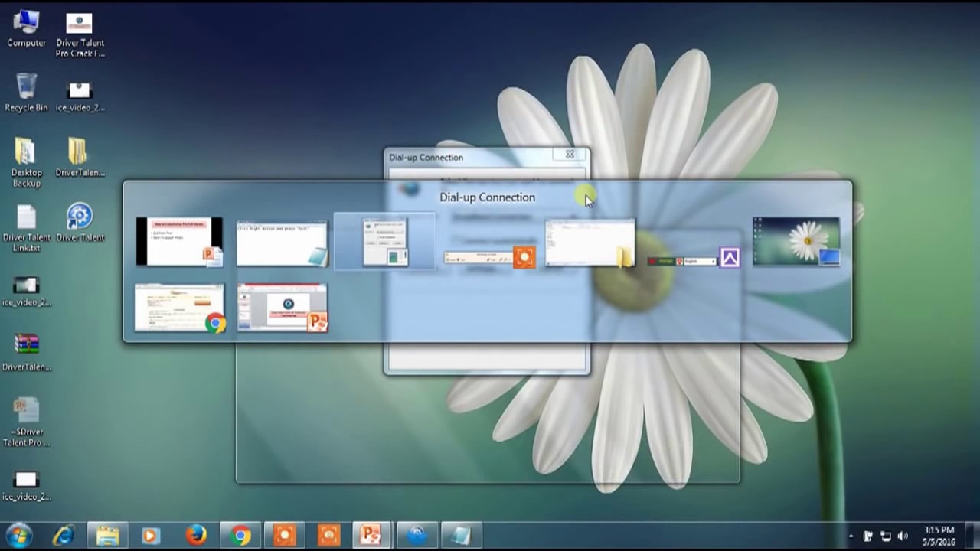Screen dimensions: 980x551
Task: Close the Dial-up Connection window
Action: point(570,155)
